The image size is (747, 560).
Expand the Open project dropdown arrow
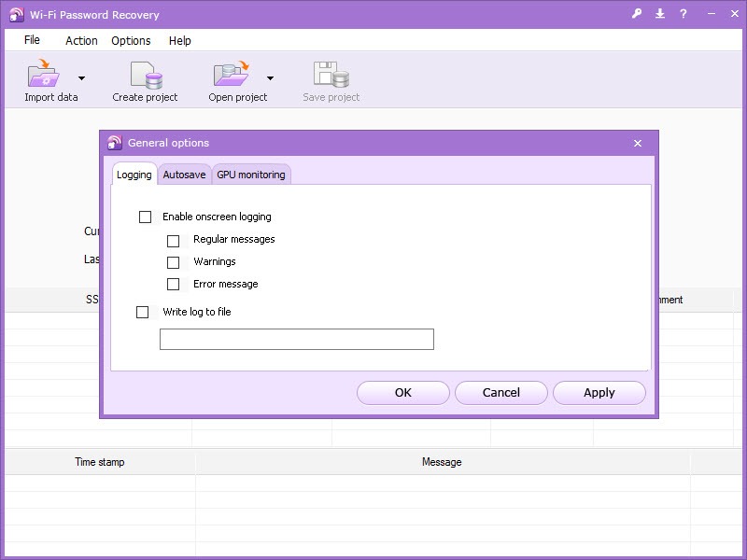click(270, 78)
